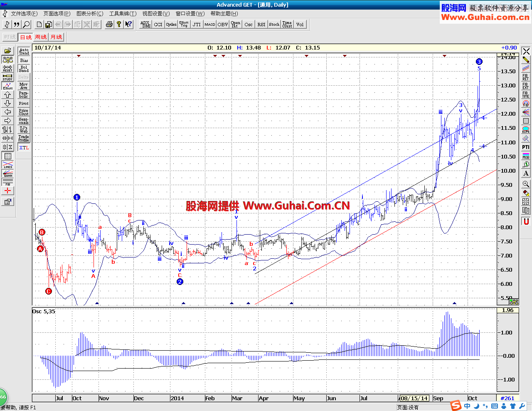The width and height of the screenshot is (532, 411).
Task: Select the text annotation A tool
Action: (526, 173)
